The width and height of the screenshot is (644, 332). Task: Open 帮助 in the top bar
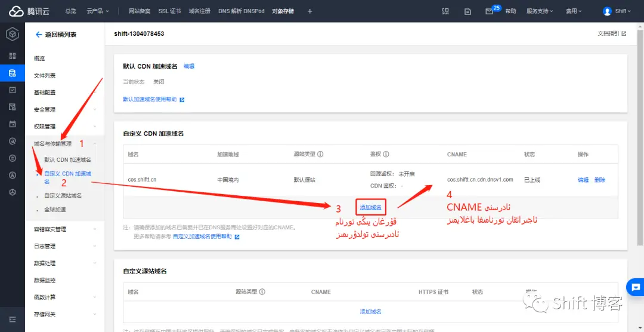[x=510, y=11]
